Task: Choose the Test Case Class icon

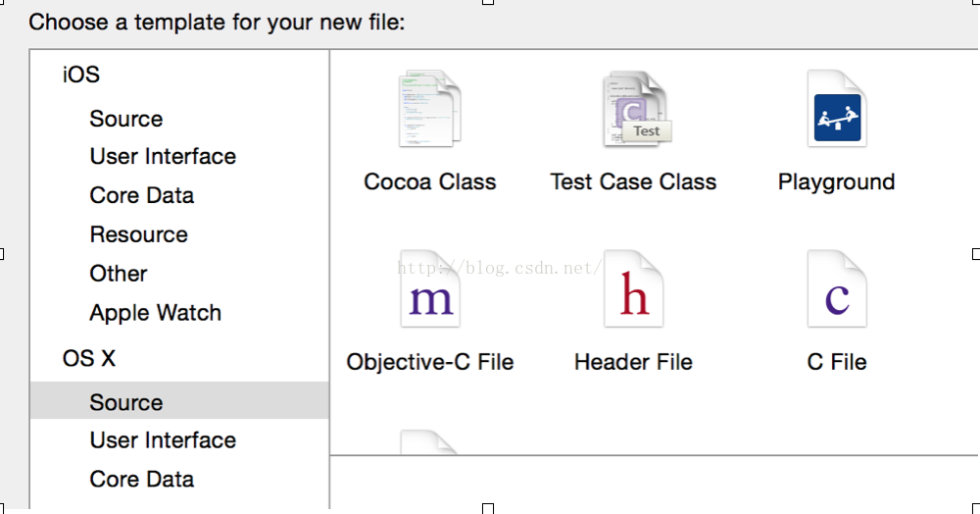Action: 637,109
